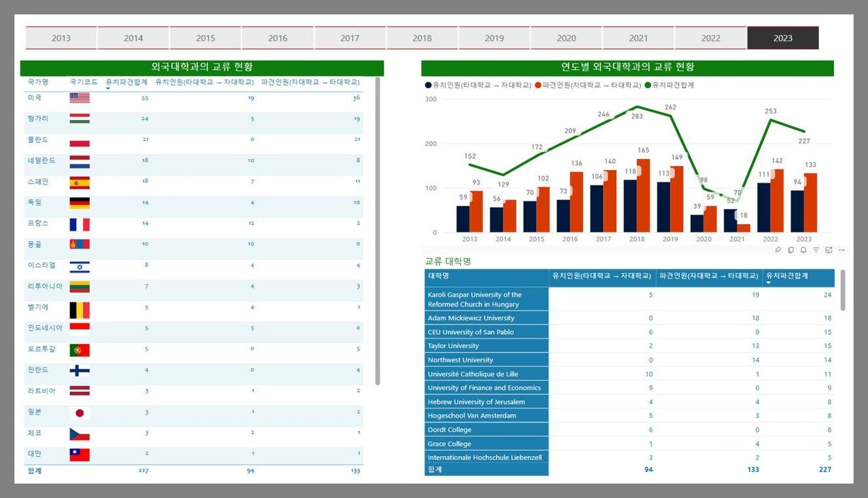This screenshot has height=498, width=868.
Task: Toggle the green 유치파견합계 legend marker
Action: (648, 85)
